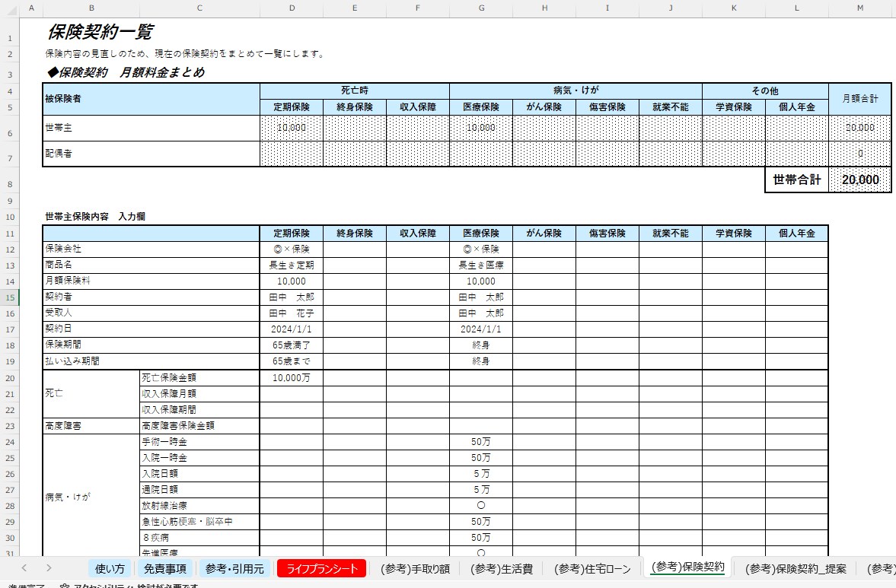The height and width of the screenshot is (588, 896).
Task: Click the 契約者 row label
Action: pos(151,297)
